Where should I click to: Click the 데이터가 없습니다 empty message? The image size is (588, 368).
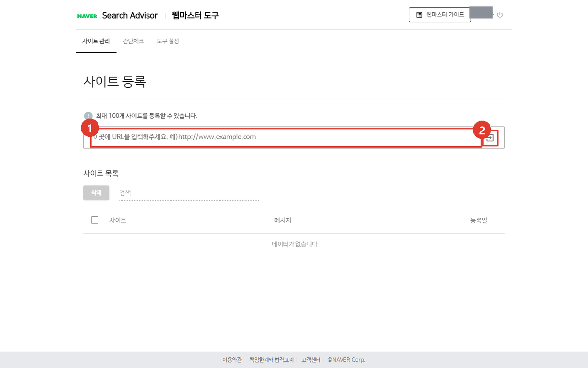click(295, 244)
